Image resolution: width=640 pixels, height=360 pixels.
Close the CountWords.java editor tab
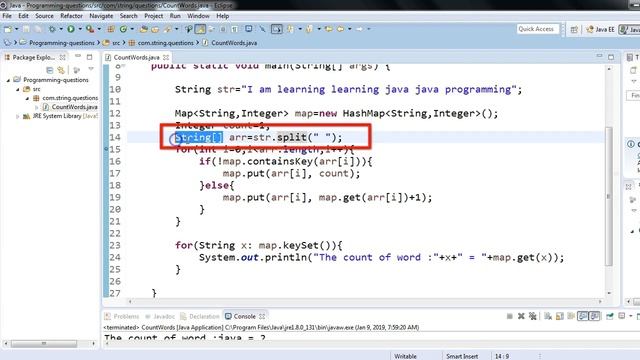[166, 58]
